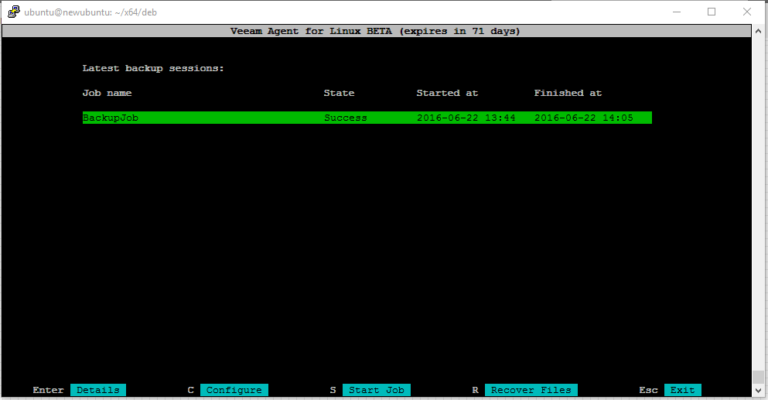This screenshot has width=768, height=400.
Task: Select the BackupJob row
Action: pyautogui.click(x=367, y=118)
